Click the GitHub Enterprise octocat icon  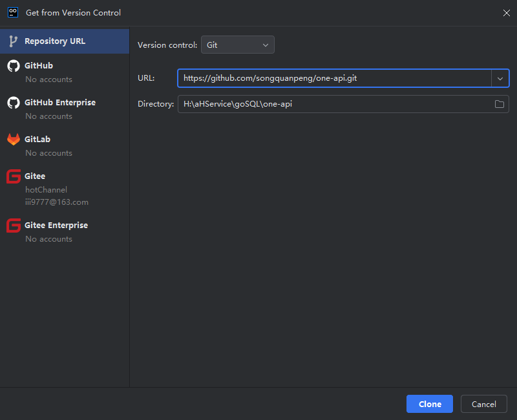pos(13,103)
